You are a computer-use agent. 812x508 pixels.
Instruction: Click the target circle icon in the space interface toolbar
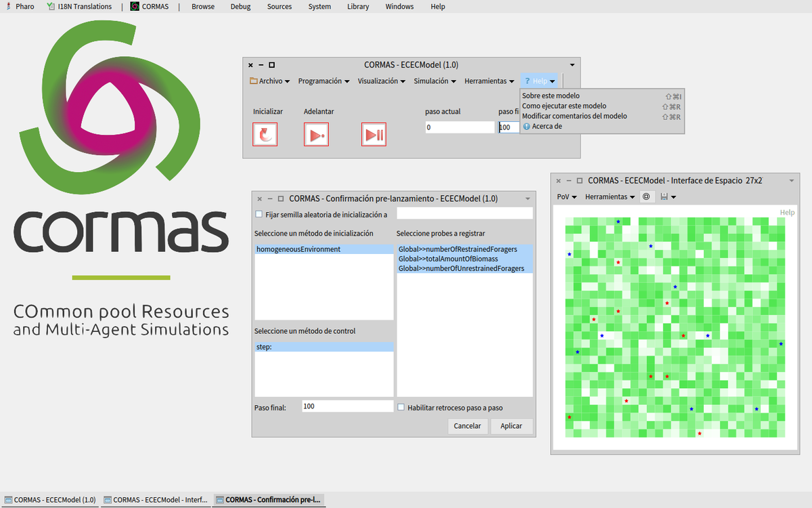[x=646, y=196]
